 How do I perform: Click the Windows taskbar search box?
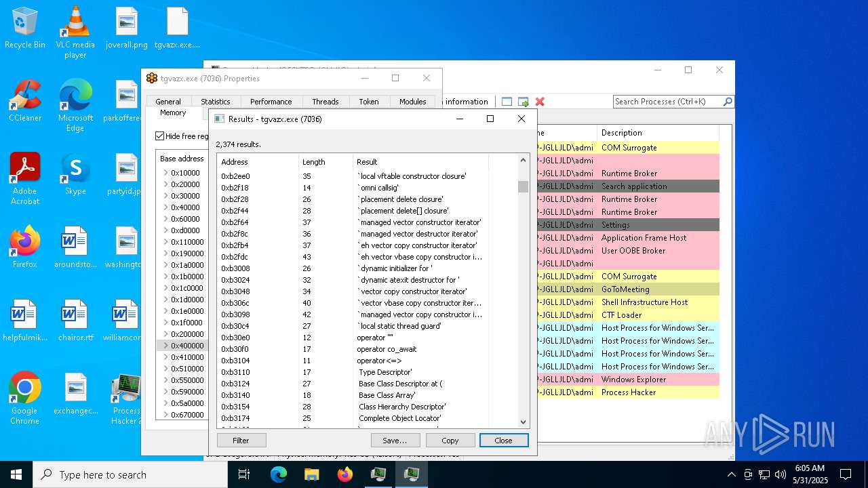pyautogui.click(x=130, y=474)
